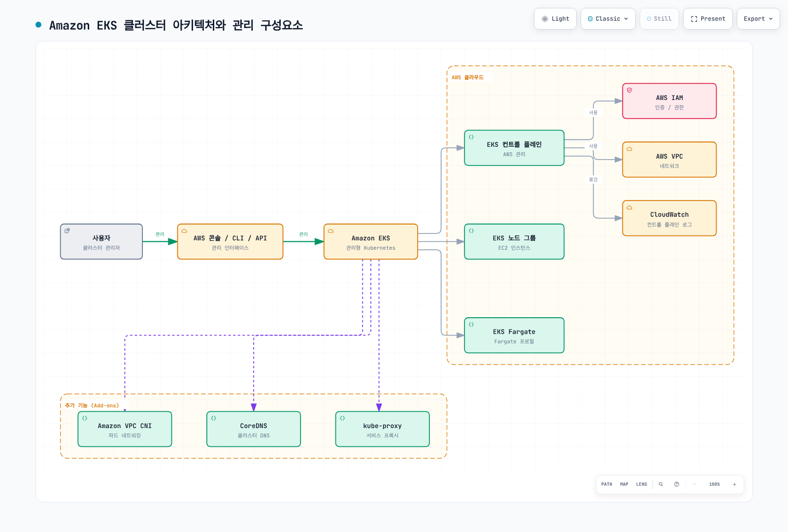Viewport: 788px width, 532px height.
Task: Click the code icon on EKS 컨트롤 플레인
Action: pyautogui.click(x=471, y=137)
